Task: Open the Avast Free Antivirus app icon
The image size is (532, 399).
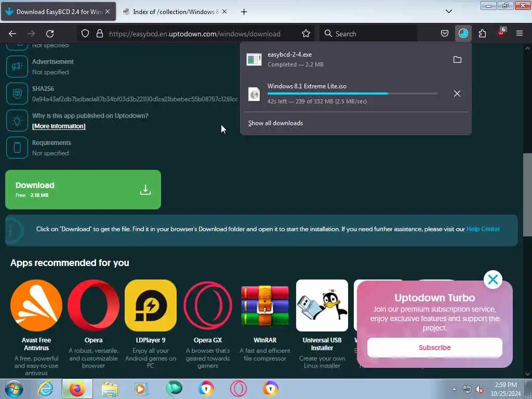Action: coord(36,305)
